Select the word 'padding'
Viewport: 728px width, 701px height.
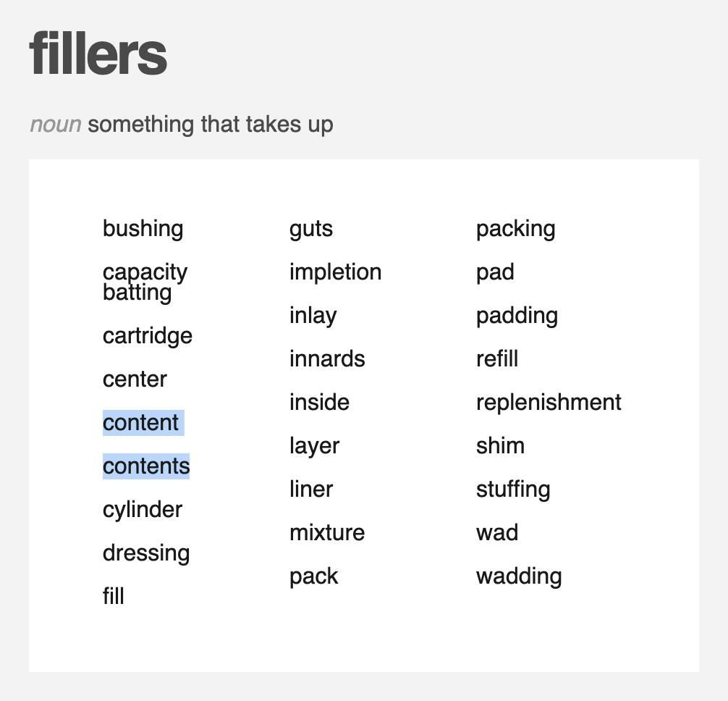coord(517,316)
